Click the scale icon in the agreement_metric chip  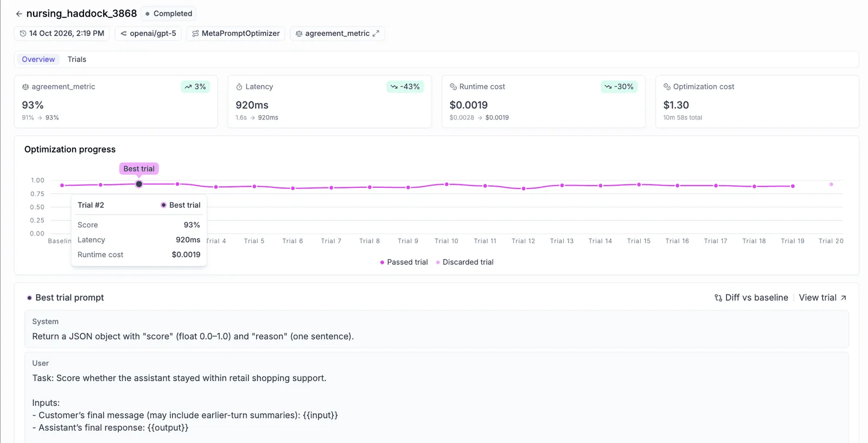(x=299, y=34)
